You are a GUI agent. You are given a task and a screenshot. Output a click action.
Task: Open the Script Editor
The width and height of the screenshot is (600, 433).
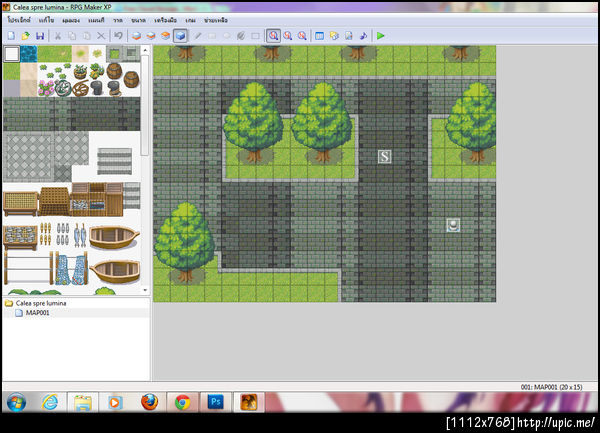tap(349, 36)
